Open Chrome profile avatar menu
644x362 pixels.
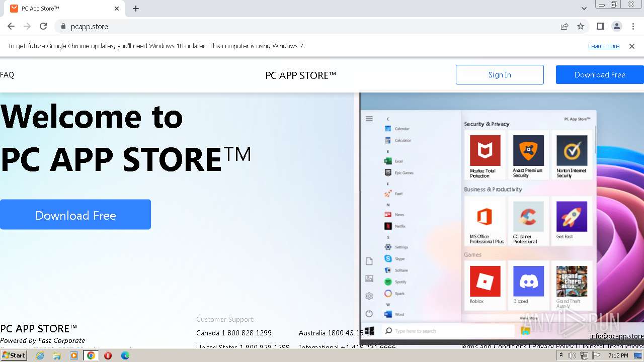coord(617,26)
